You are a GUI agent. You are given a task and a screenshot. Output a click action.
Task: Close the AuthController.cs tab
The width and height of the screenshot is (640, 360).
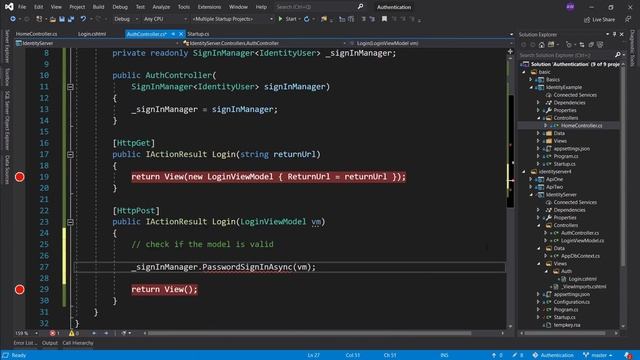181,34
